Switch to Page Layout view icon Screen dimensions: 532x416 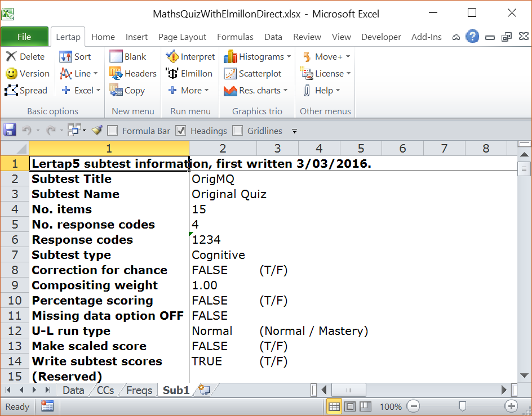350,406
